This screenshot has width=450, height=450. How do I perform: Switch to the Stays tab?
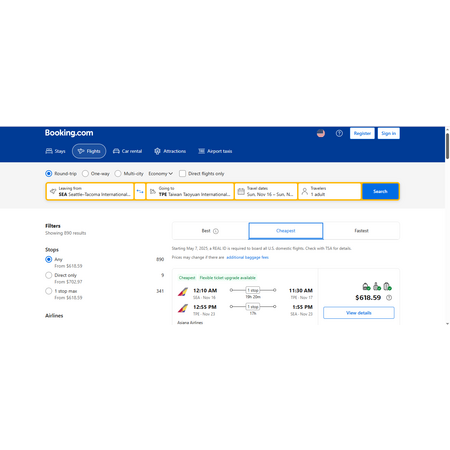[55, 151]
